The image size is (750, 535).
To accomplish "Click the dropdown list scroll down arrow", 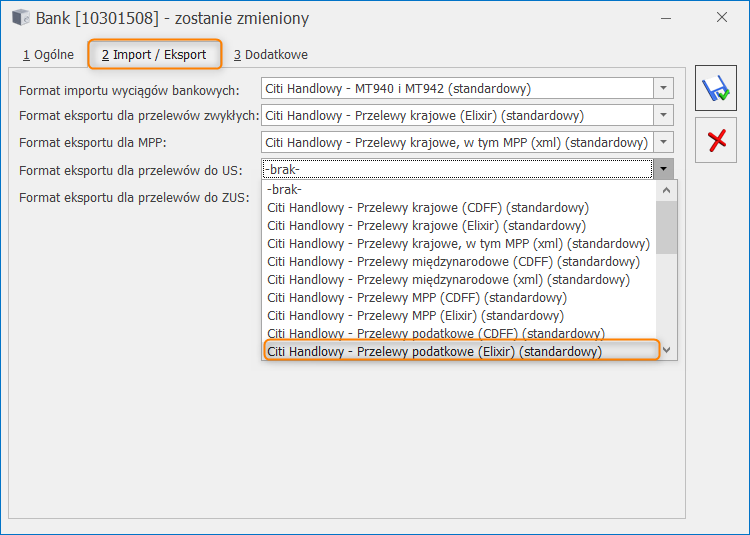I will coord(668,350).
